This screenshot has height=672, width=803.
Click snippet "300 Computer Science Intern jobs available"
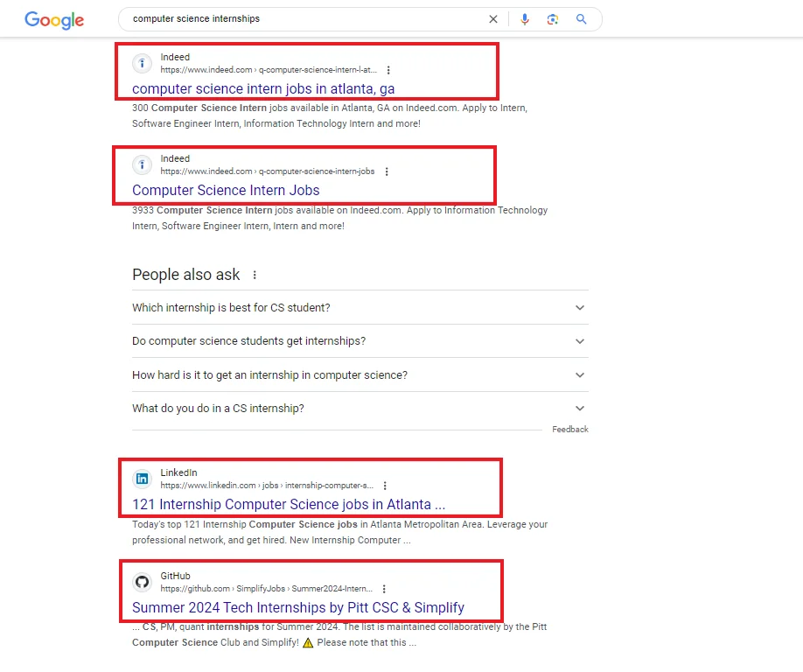click(329, 115)
